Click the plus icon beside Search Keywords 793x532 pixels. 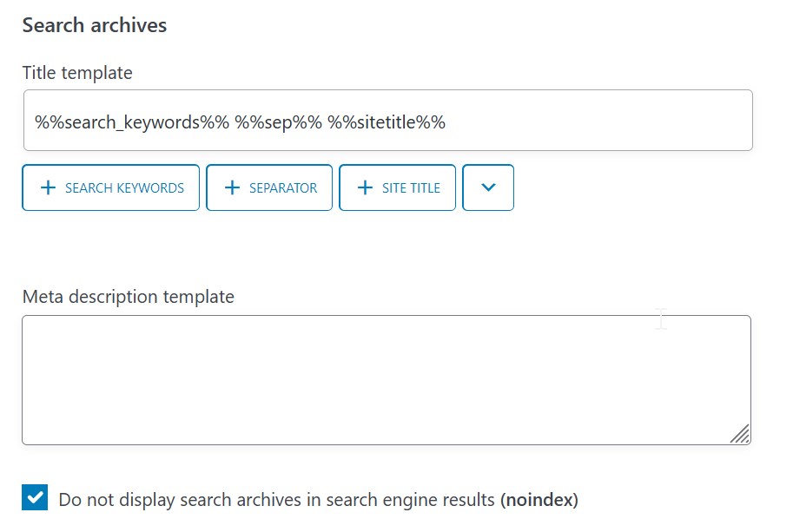pyautogui.click(x=49, y=187)
